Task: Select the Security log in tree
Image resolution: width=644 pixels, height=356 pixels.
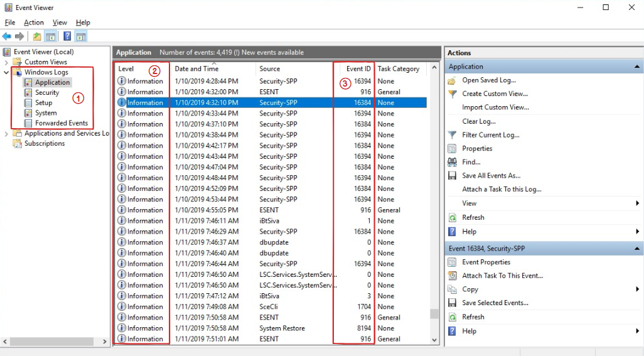Action: click(47, 92)
